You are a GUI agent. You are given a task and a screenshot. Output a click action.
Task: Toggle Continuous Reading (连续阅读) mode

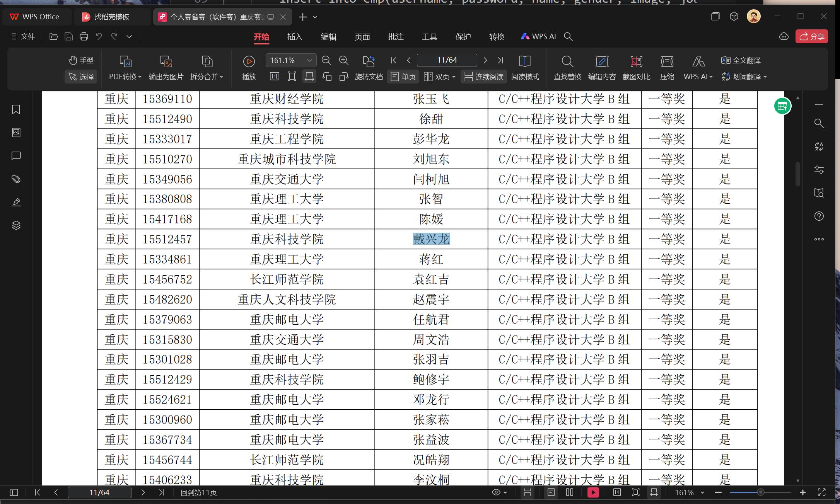tap(484, 77)
